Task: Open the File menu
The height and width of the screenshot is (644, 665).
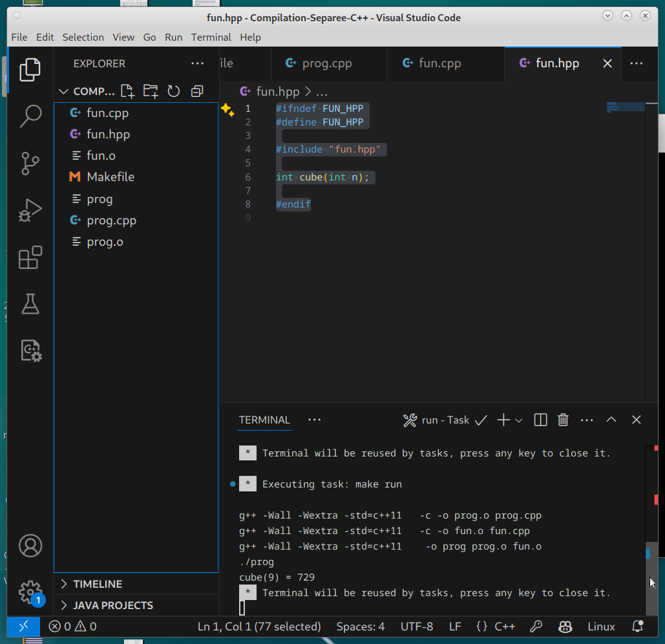Action: click(19, 38)
